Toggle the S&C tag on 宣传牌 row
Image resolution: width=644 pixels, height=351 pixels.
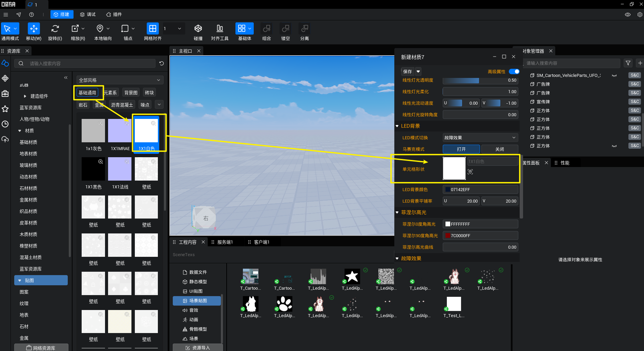click(635, 102)
